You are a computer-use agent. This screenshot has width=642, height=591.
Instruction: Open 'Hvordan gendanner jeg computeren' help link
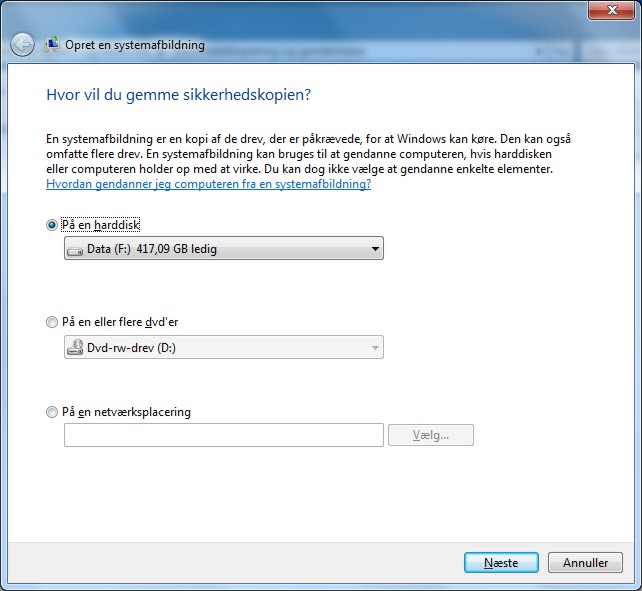pos(208,184)
